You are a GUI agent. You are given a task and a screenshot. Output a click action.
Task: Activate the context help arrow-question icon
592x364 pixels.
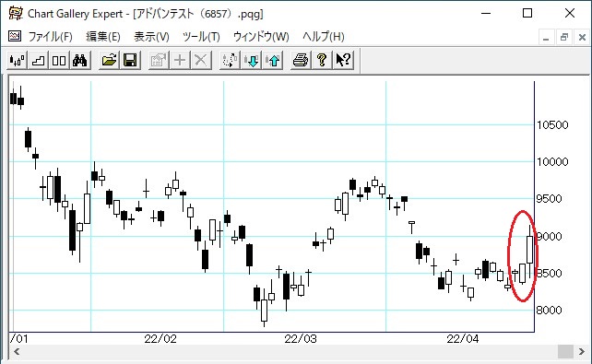click(x=343, y=60)
